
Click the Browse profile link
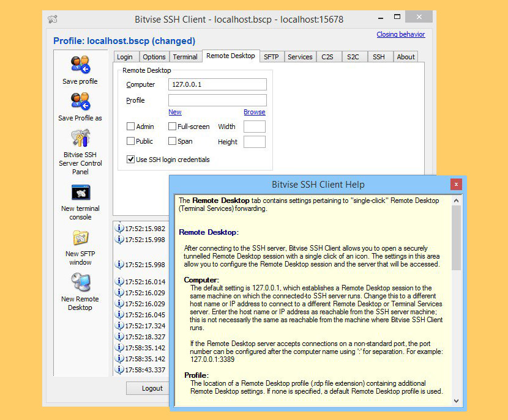coord(255,112)
